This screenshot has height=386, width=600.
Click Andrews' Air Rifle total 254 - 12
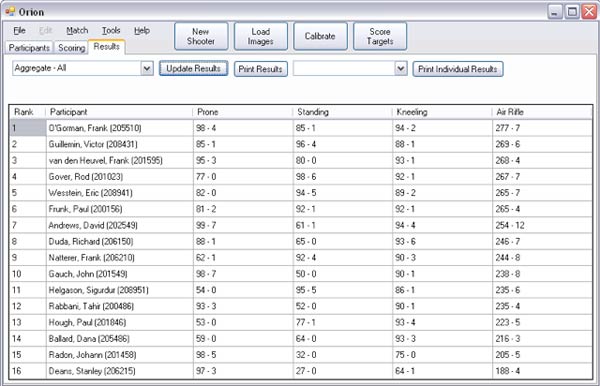point(542,225)
